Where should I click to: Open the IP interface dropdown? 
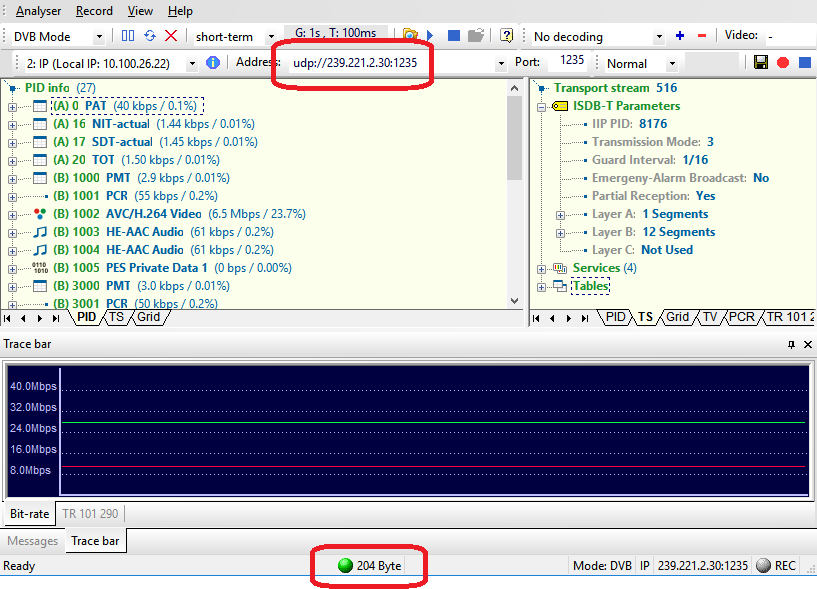click(192, 64)
